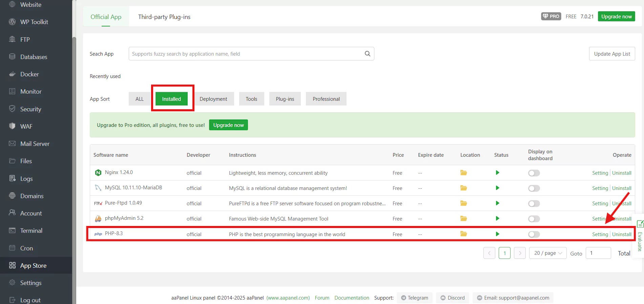
Task: Open the 20 / page dropdown
Action: (548, 253)
